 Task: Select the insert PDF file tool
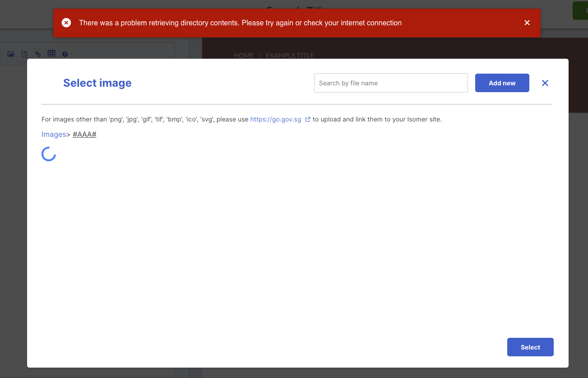pos(24,54)
